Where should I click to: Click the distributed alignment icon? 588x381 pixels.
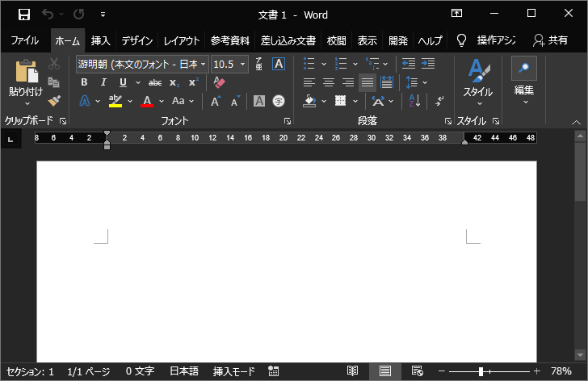pyautogui.click(x=386, y=82)
